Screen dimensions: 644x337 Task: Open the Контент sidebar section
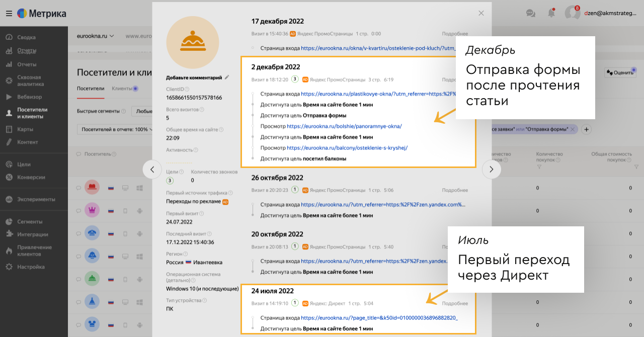tap(27, 142)
